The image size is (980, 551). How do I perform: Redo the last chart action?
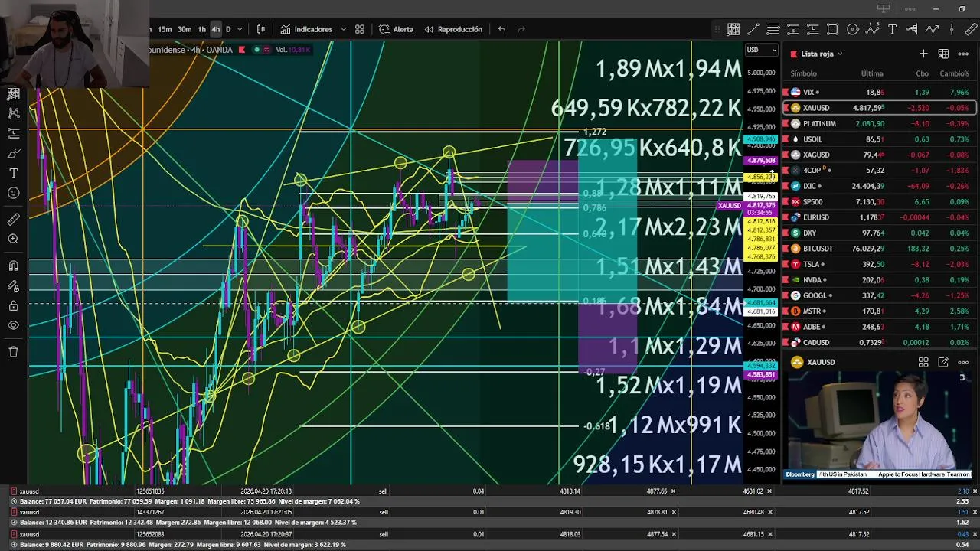click(521, 29)
